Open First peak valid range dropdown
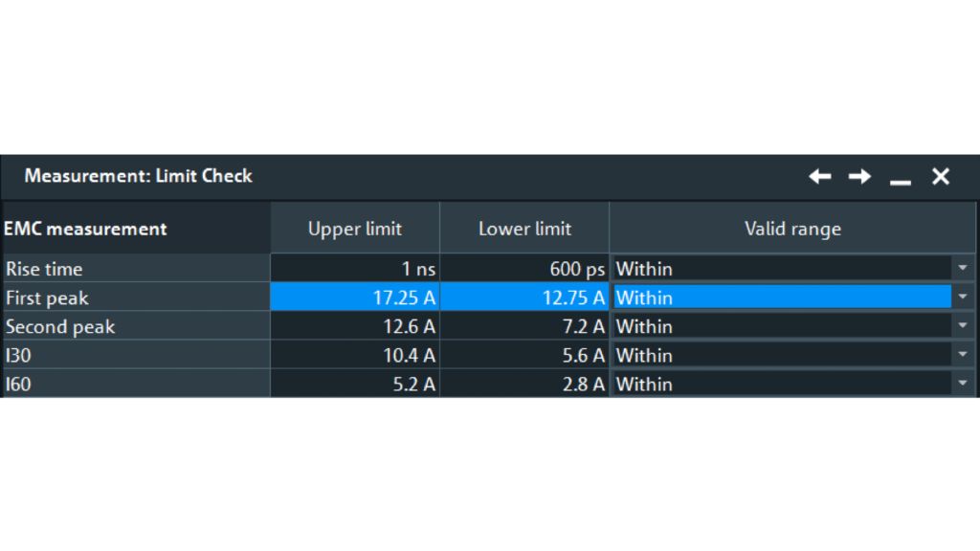The image size is (980, 551). point(962,298)
